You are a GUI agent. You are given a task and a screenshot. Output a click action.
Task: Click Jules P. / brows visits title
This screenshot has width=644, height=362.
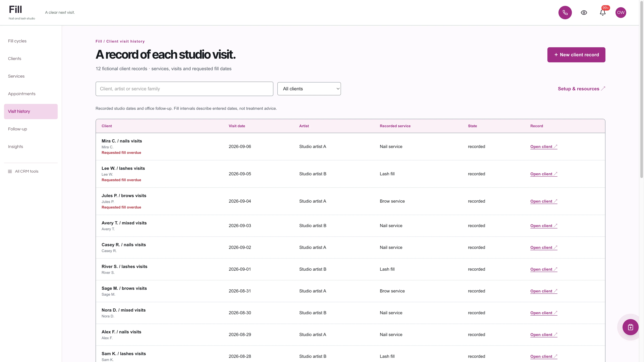[124, 196]
